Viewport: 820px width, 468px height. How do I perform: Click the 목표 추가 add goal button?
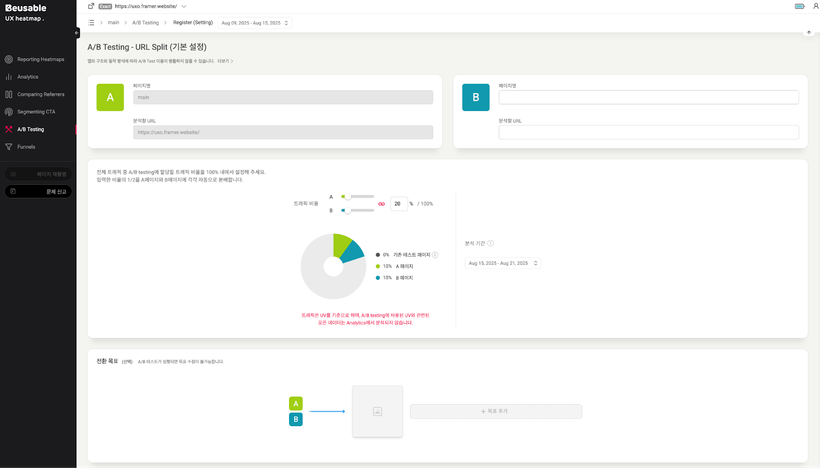(496, 411)
